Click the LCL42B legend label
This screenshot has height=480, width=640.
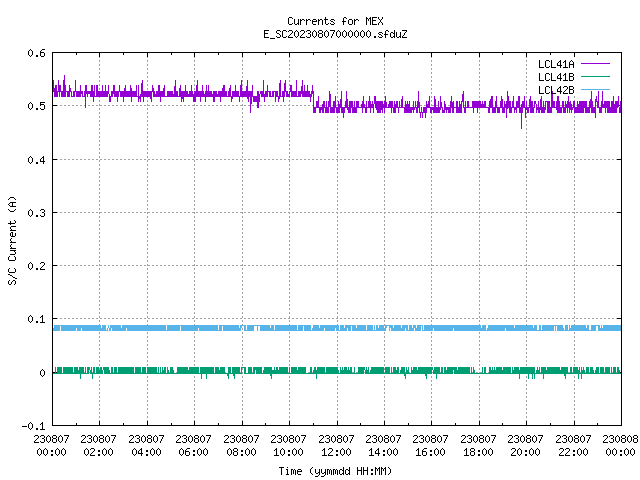(556, 90)
